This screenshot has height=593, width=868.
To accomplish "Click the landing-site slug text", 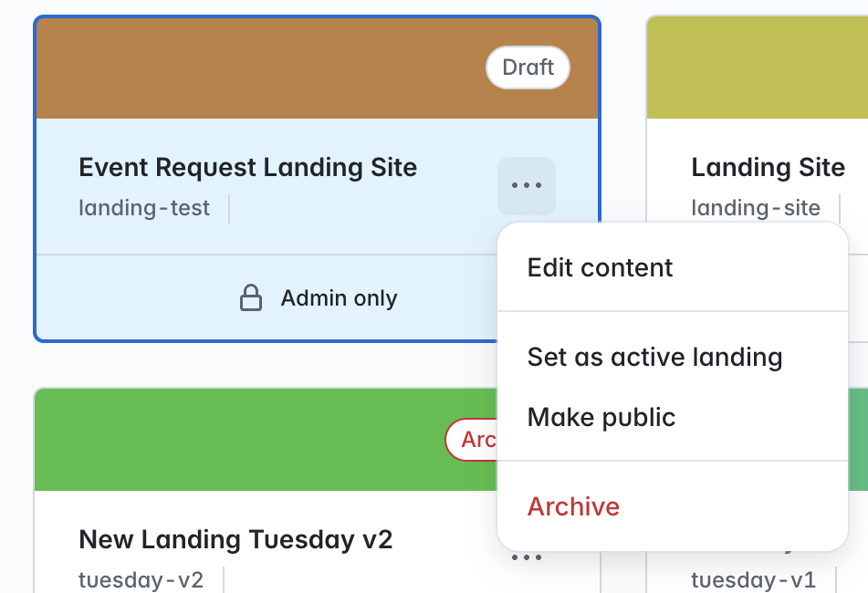I will [x=756, y=208].
